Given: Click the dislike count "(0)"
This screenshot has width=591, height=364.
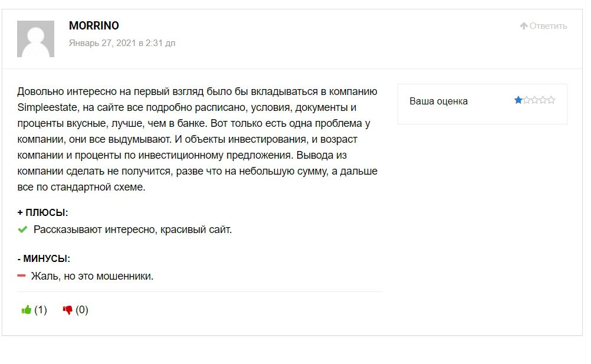Looking at the screenshot, I should (82, 310).
